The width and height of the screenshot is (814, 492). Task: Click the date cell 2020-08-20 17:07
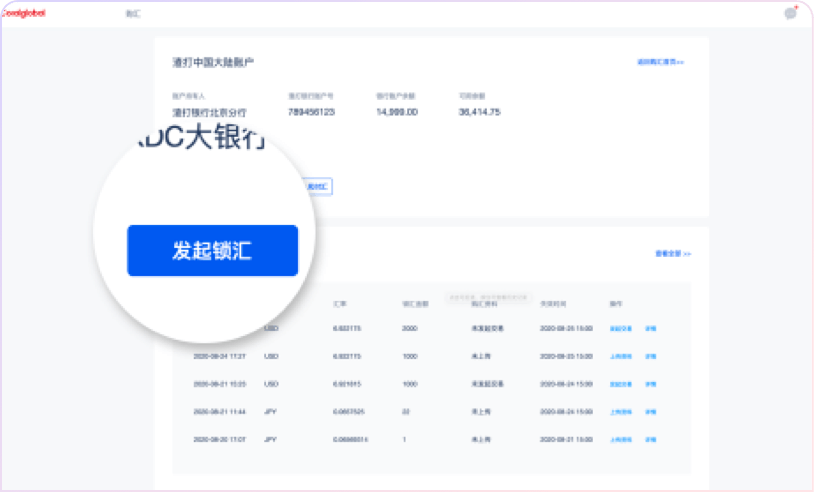pyautogui.click(x=219, y=440)
